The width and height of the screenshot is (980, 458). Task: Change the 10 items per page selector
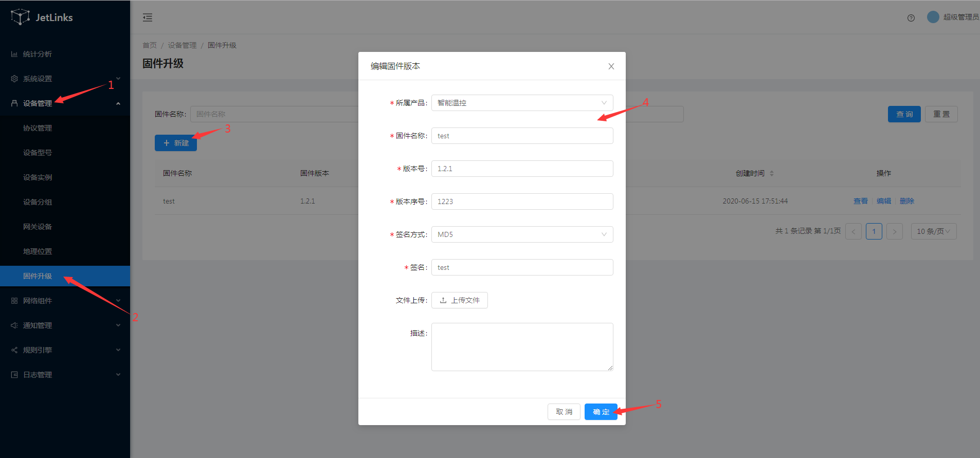coord(933,231)
